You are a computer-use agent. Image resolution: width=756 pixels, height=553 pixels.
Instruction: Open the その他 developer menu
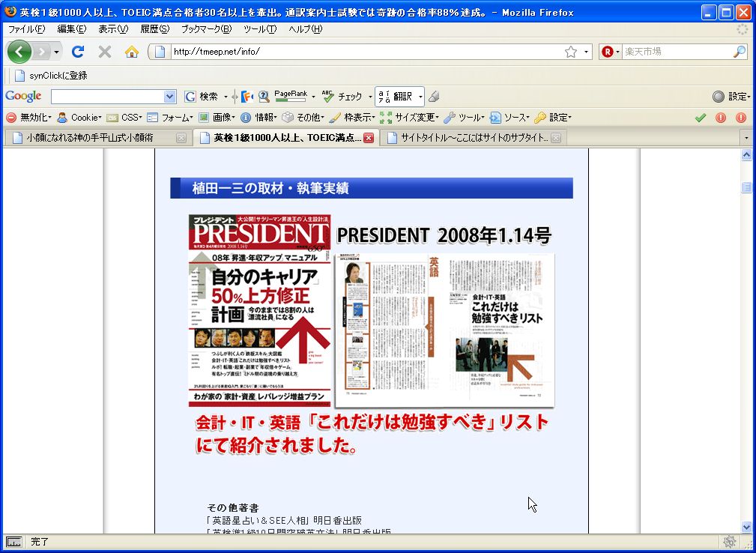(x=303, y=117)
